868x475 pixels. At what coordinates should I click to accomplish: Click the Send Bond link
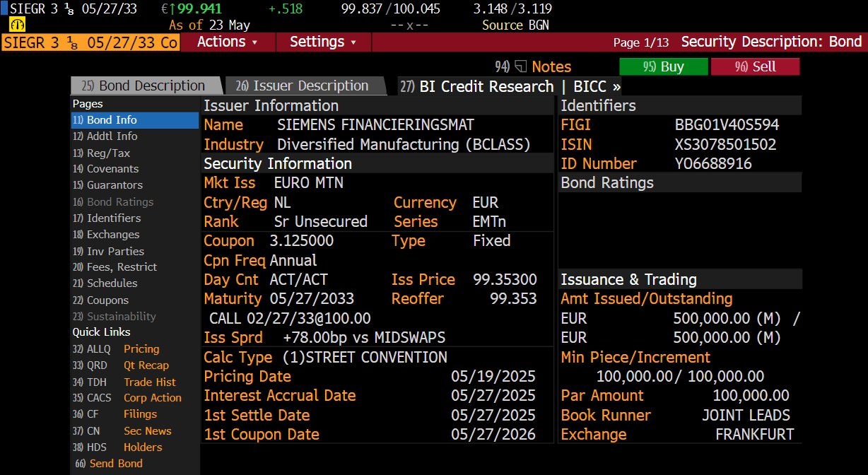(108, 464)
